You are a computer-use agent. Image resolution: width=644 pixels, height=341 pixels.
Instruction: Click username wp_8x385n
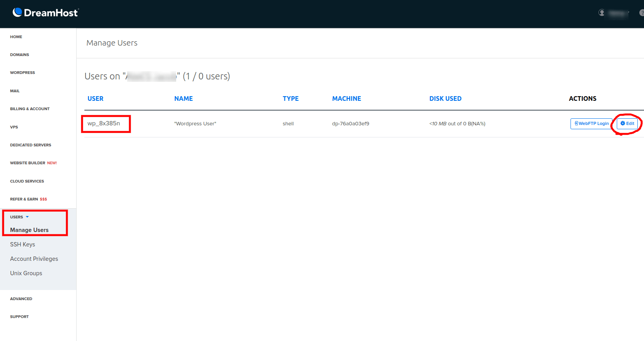pos(104,123)
